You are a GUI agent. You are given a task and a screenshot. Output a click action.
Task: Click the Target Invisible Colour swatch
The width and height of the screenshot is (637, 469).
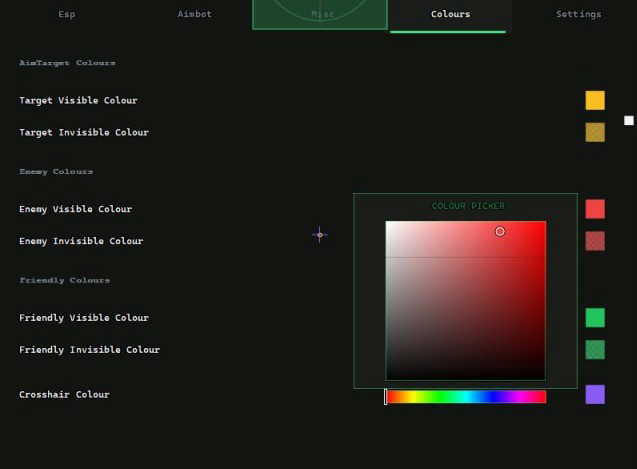pos(595,132)
